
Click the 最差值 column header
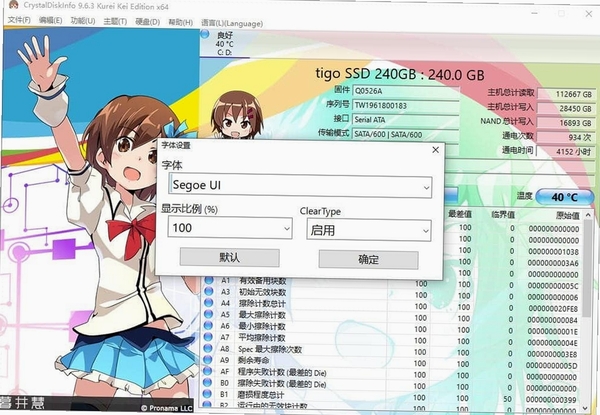(x=460, y=214)
